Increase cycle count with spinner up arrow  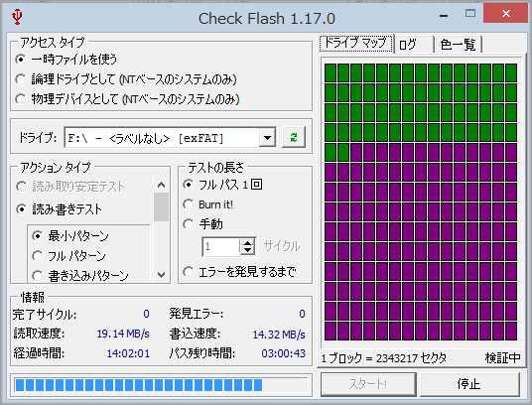click(x=247, y=242)
